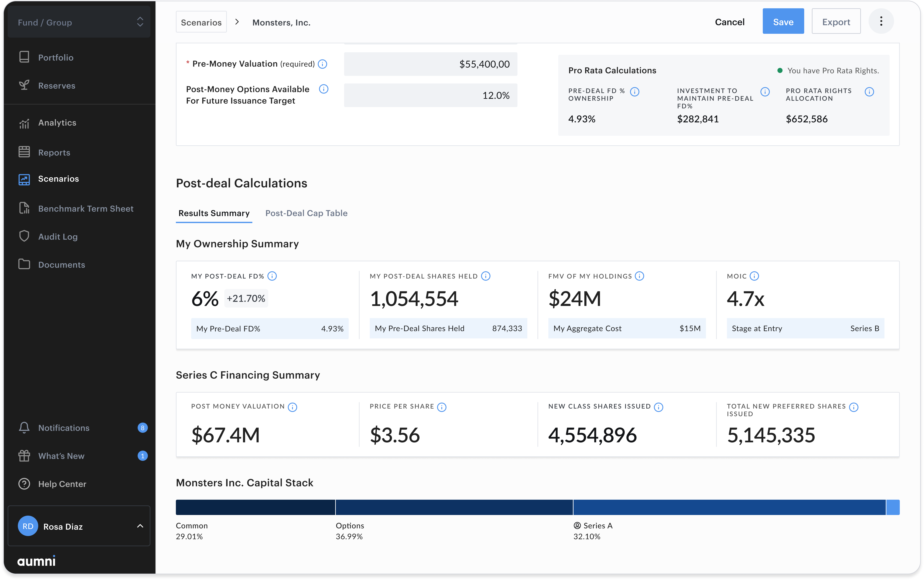Click the My Aggregate Cost $15M row

627,328
